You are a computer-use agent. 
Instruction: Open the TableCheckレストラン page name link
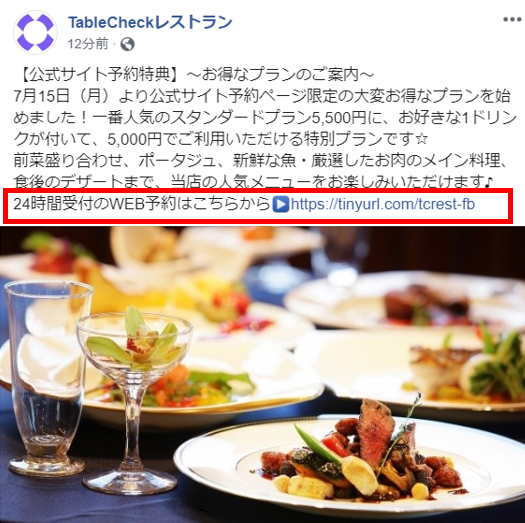[150, 22]
